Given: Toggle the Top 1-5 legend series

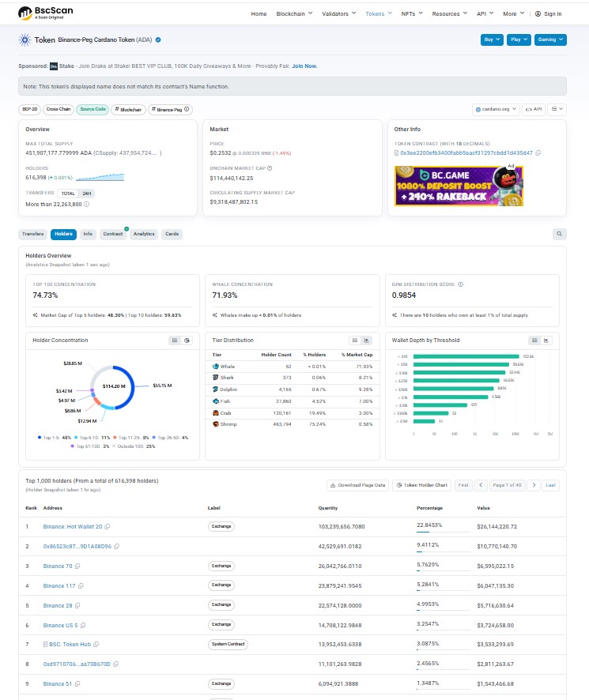Looking at the screenshot, I should point(55,438).
